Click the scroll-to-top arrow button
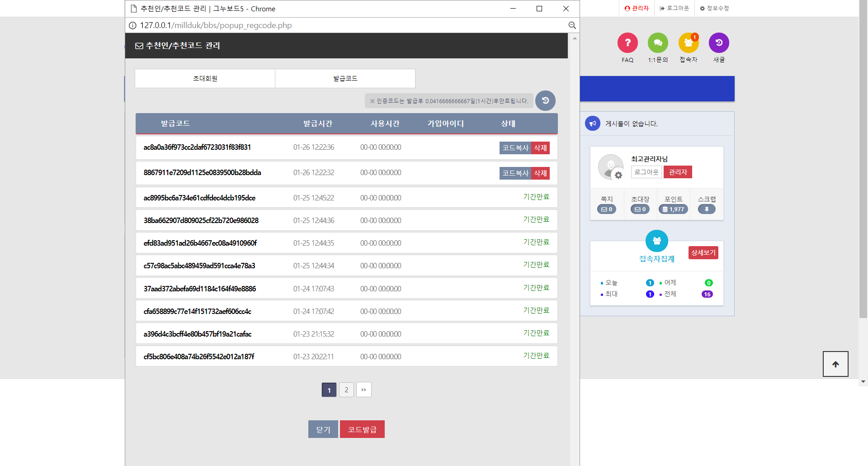The height and width of the screenshot is (466, 868). [835, 364]
